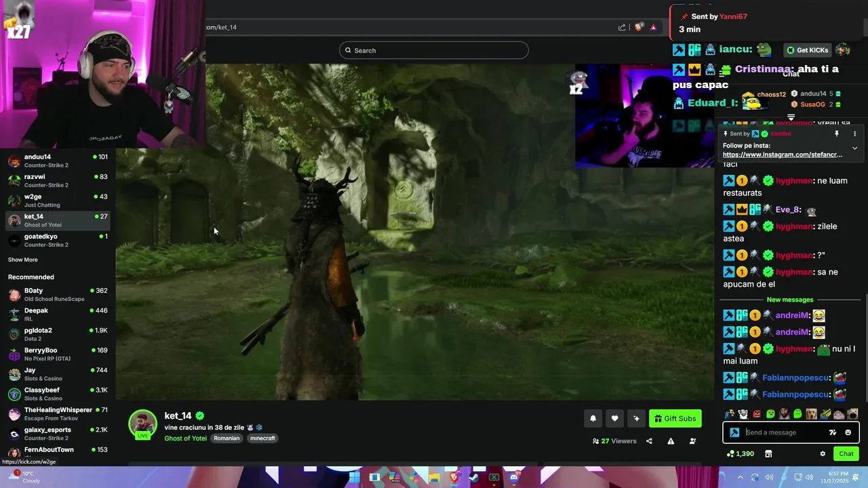Click the ket_14 streamer avatar with LIVE badge
The width and height of the screenshot is (868, 488).
142,424
